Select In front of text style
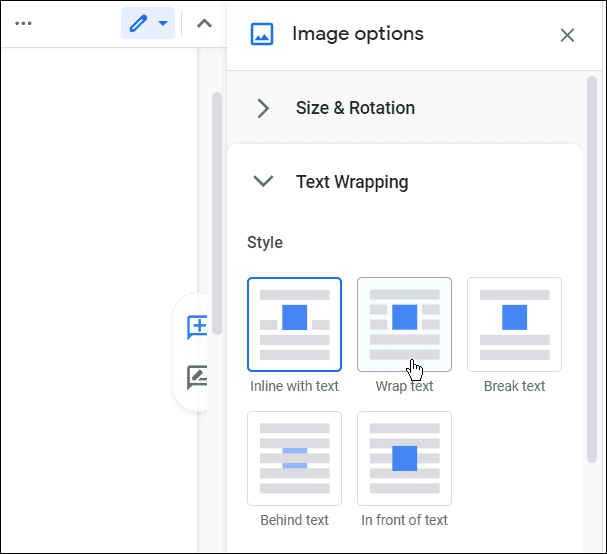Viewport: 607px width, 554px height. coord(404,458)
